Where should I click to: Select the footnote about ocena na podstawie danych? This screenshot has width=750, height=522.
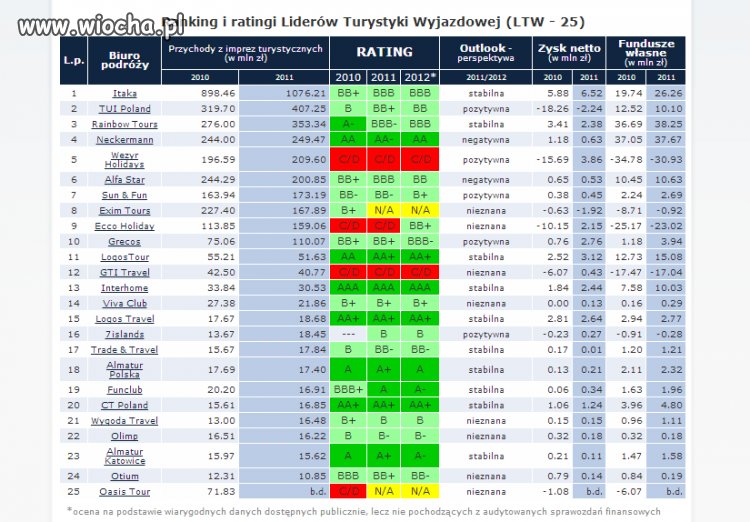[x=364, y=511]
